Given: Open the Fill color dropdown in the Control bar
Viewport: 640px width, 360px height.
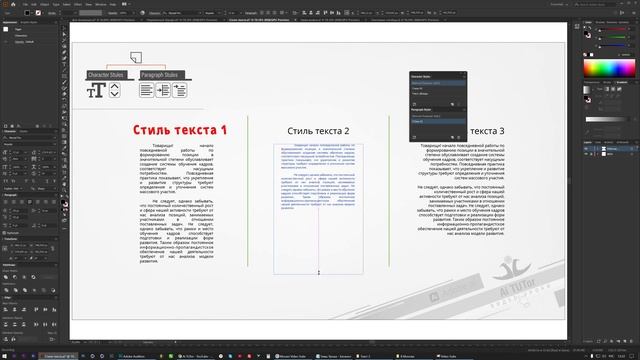Looking at the screenshot, I should coord(32,13).
